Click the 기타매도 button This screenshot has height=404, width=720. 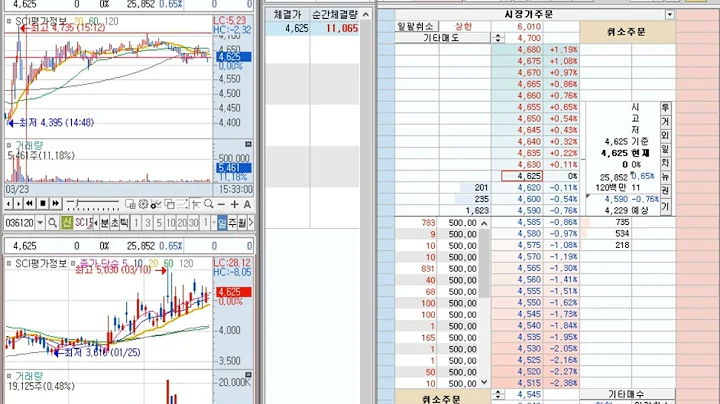click(x=442, y=38)
